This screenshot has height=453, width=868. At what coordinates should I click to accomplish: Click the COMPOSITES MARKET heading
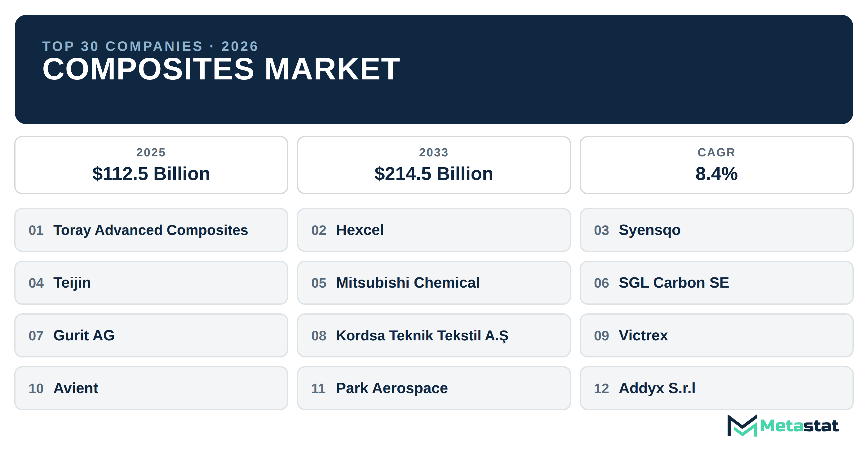click(221, 69)
